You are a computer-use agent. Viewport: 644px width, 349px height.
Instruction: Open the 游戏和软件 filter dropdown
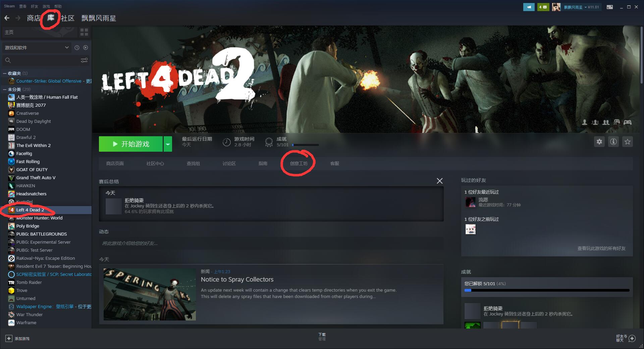[x=37, y=48]
